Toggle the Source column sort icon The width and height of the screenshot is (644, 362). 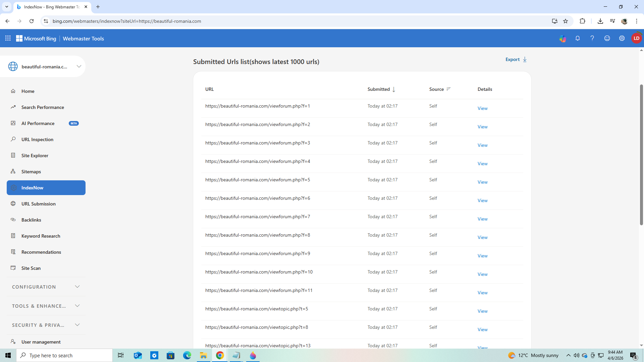tap(448, 89)
